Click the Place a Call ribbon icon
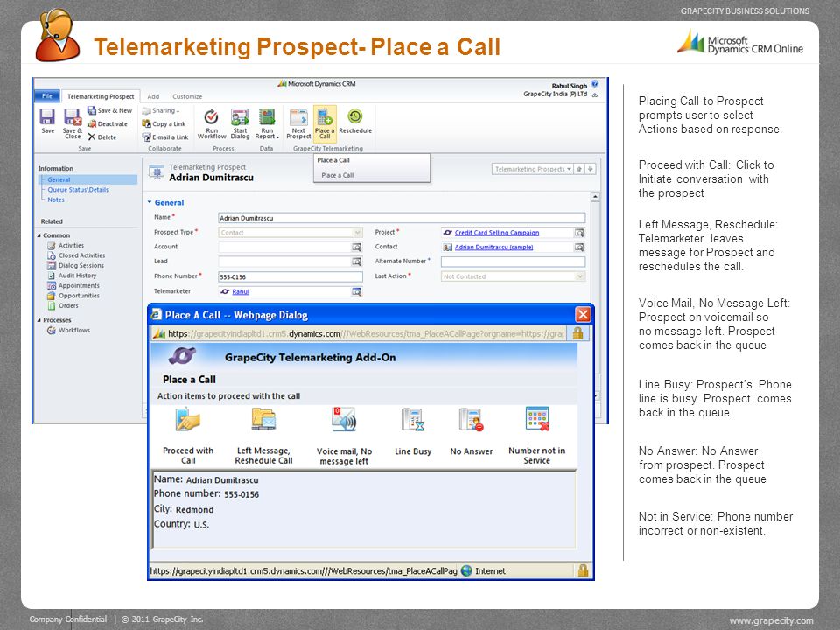The width and height of the screenshot is (840, 630). point(325,123)
